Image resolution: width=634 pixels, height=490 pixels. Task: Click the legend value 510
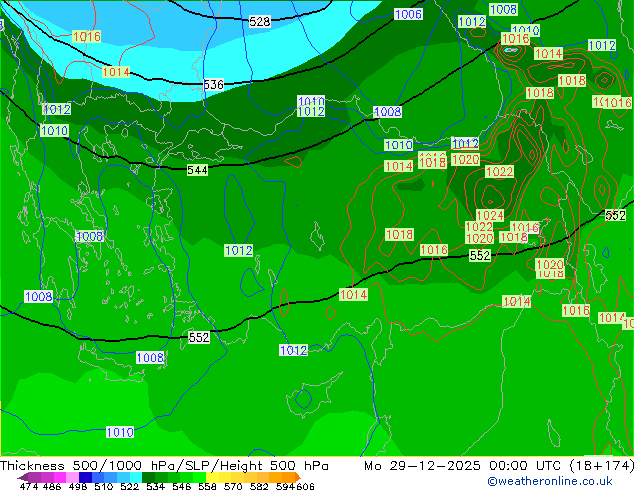coord(104,486)
